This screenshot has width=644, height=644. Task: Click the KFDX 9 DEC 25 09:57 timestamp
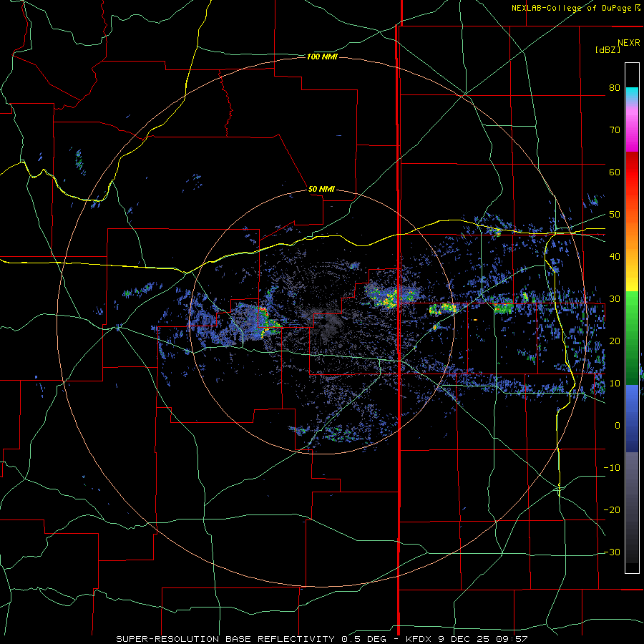pos(467,639)
